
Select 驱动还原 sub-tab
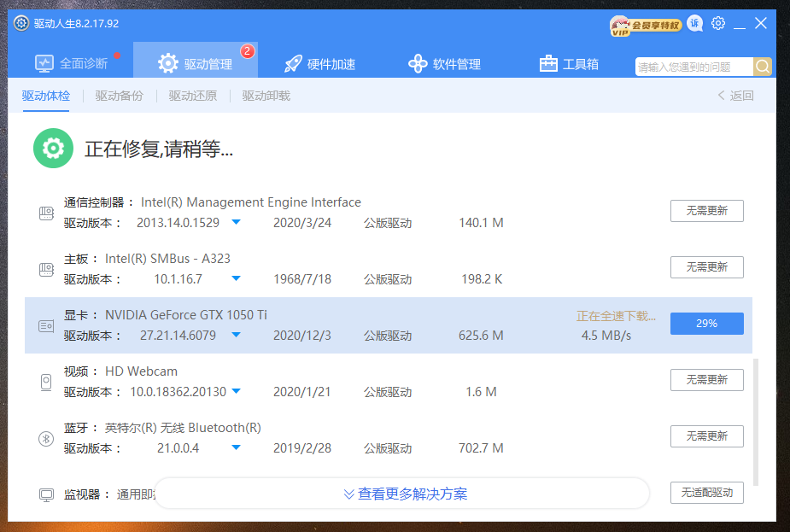(x=193, y=96)
